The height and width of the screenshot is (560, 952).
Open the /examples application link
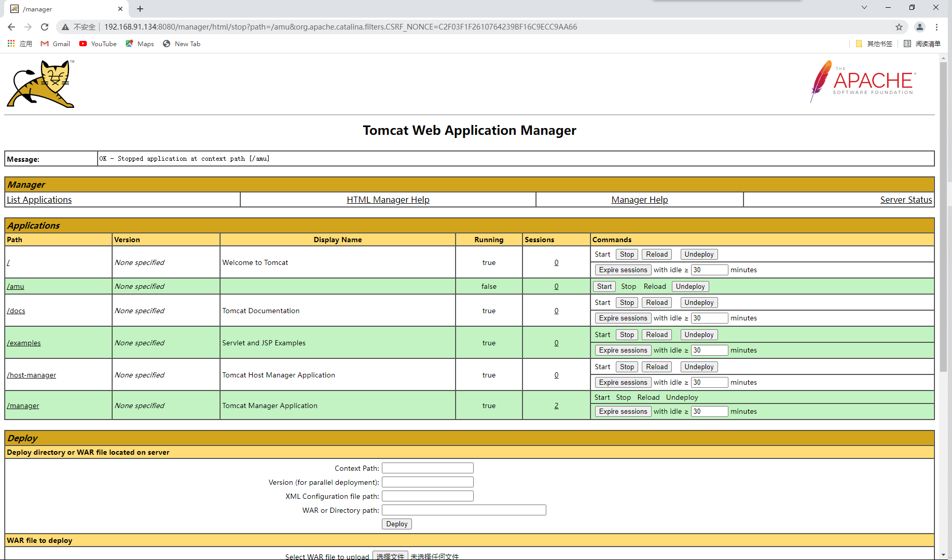pyautogui.click(x=24, y=343)
